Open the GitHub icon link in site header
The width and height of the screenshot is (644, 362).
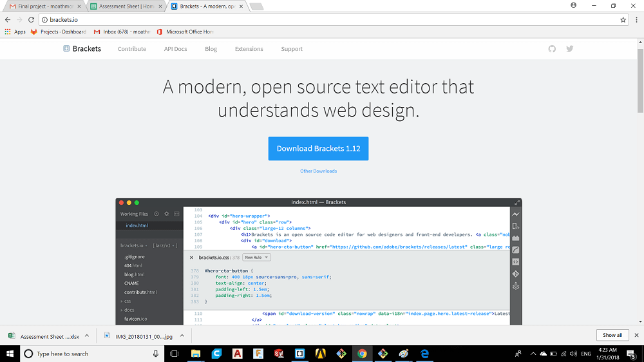tap(552, 49)
